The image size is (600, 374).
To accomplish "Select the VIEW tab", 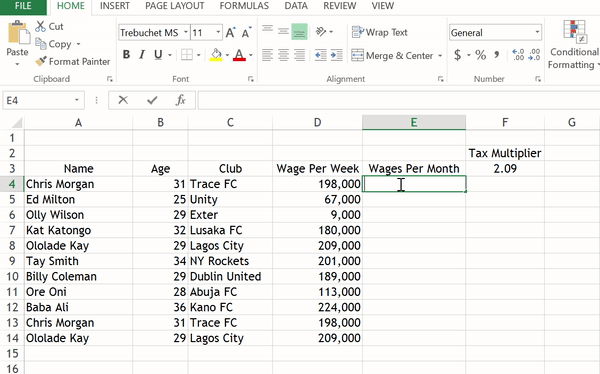I will click(382, 6).
